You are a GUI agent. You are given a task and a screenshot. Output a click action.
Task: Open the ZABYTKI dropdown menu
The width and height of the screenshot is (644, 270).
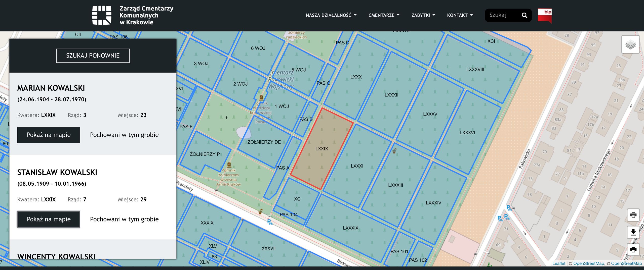(423, 15)
